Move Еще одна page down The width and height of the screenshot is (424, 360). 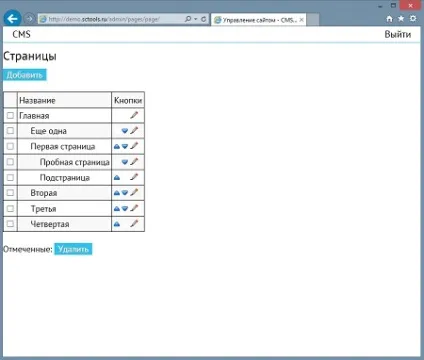point(125,131)
